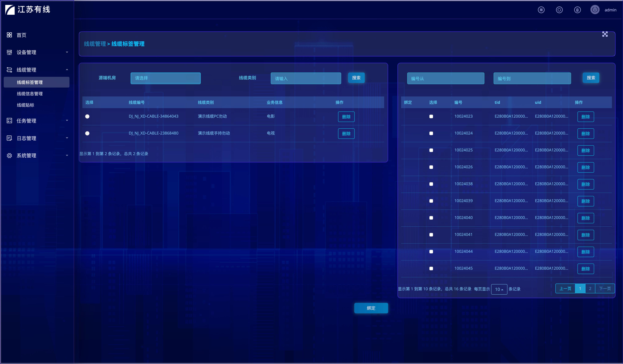Check the box for tag 10024044
The image size is (623, 364).
click(x=431, y=252)
